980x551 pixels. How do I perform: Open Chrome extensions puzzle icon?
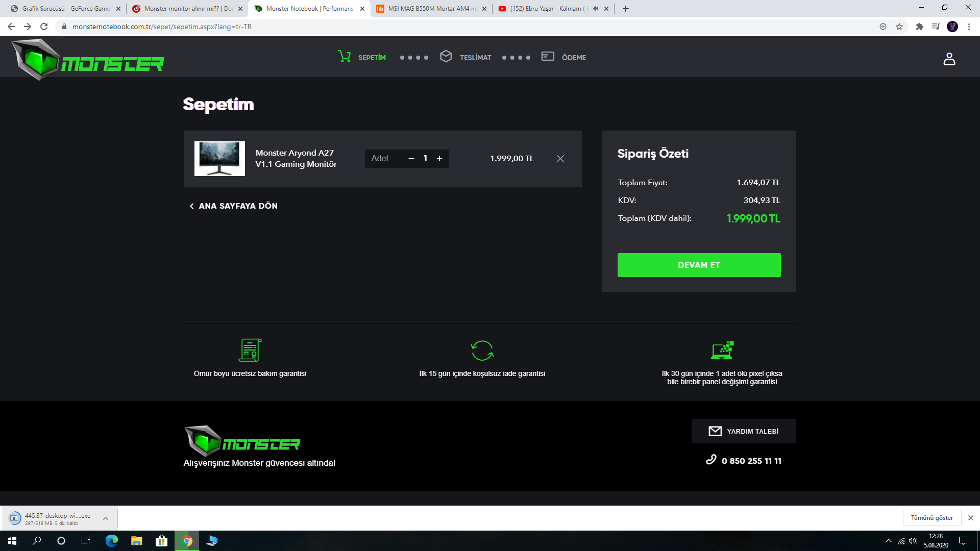[x=919, y=27]
